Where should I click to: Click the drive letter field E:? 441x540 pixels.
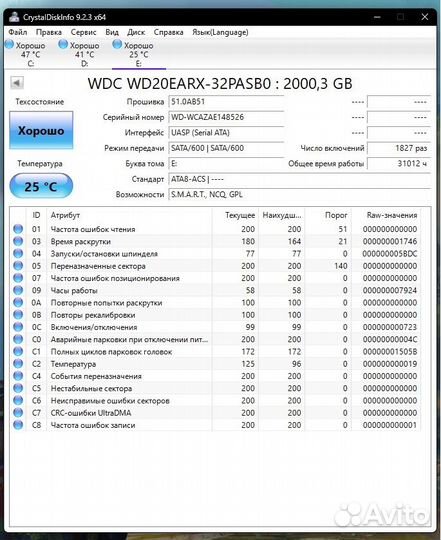(x=226, y=164)
